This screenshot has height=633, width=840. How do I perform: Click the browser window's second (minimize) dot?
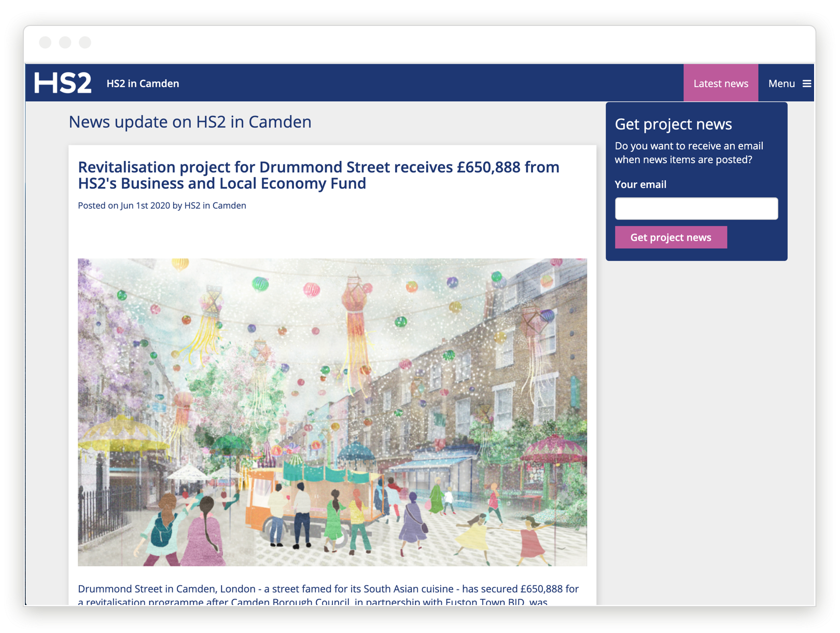point(65,43)
